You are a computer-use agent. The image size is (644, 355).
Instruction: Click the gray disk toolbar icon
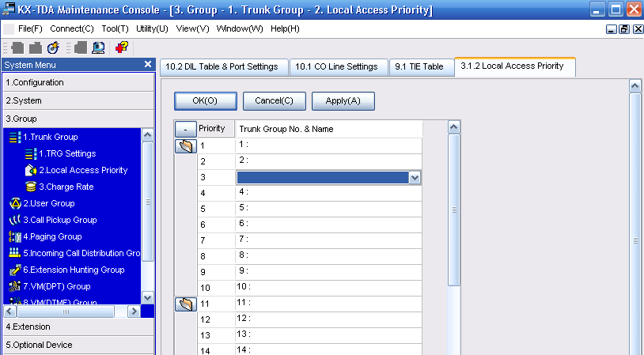(x=81, y=48)
